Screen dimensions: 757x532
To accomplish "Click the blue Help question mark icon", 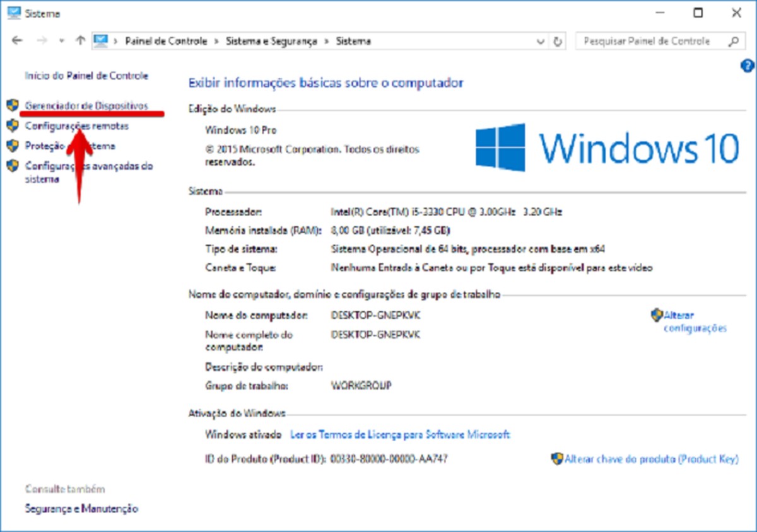I will tap(747, 66).
